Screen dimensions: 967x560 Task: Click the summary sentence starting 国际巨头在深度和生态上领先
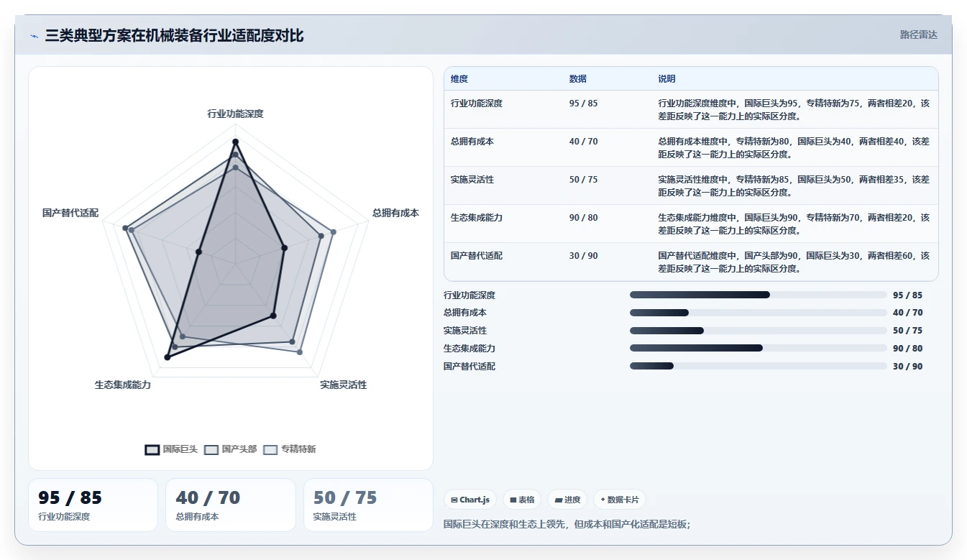(x=567, y=524)
